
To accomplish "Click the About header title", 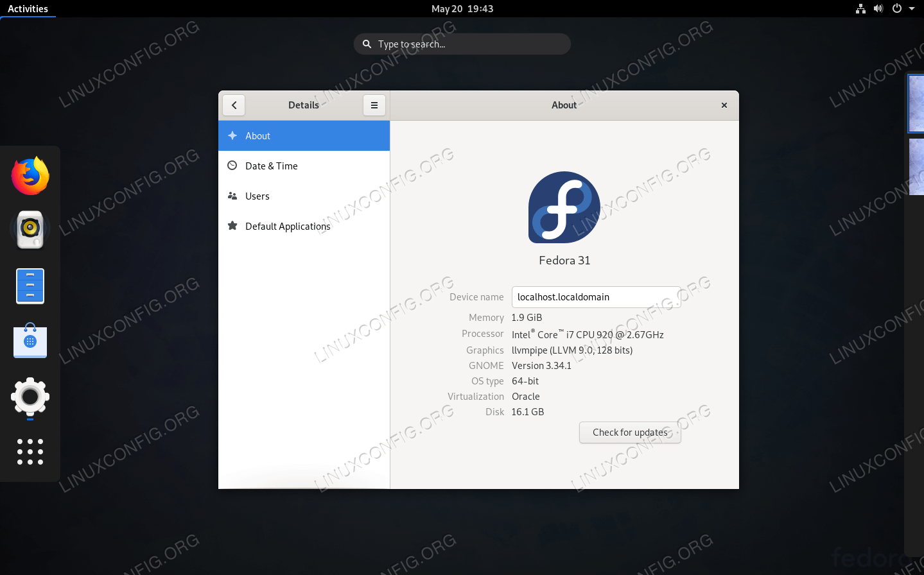I will 564,105.
